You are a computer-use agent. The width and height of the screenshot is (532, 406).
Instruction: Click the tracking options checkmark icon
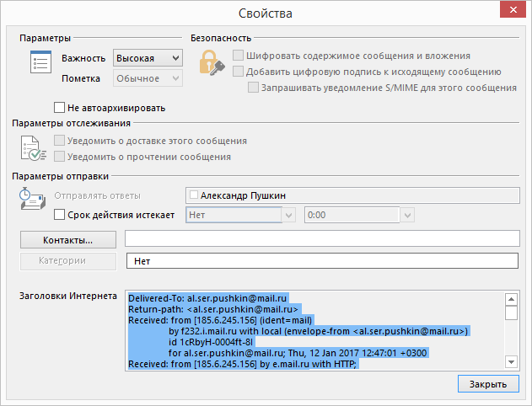(32, 148)
